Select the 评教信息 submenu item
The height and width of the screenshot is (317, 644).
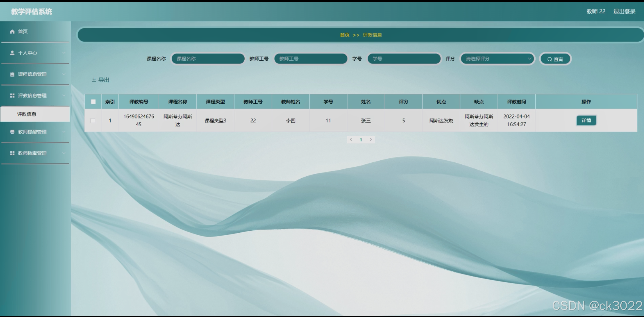27,114
